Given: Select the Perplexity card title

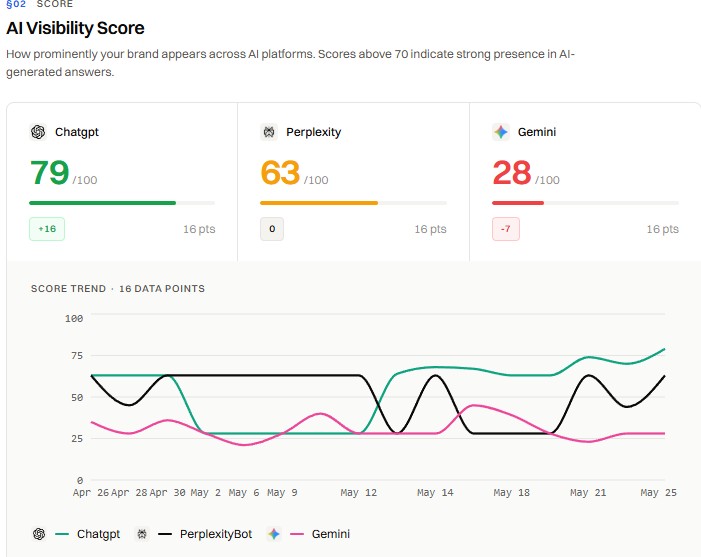Looking at the screenshot, I should [x=313, y=132].
